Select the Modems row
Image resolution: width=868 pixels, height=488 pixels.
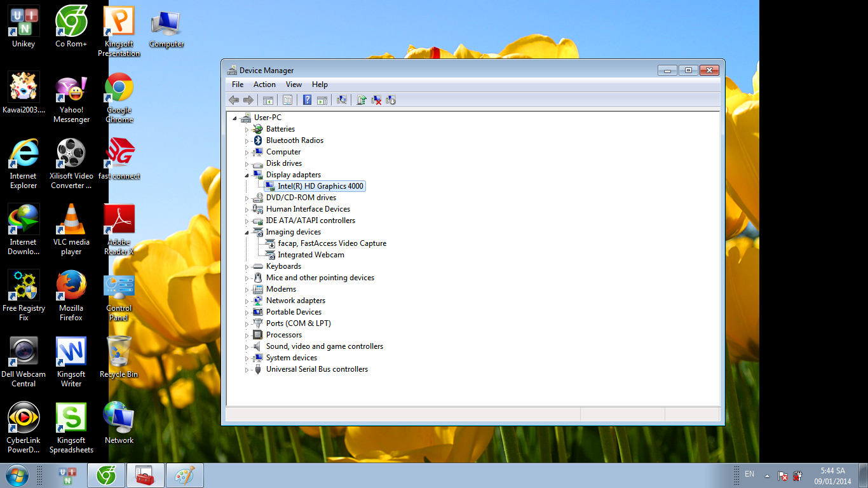point(275,289)
